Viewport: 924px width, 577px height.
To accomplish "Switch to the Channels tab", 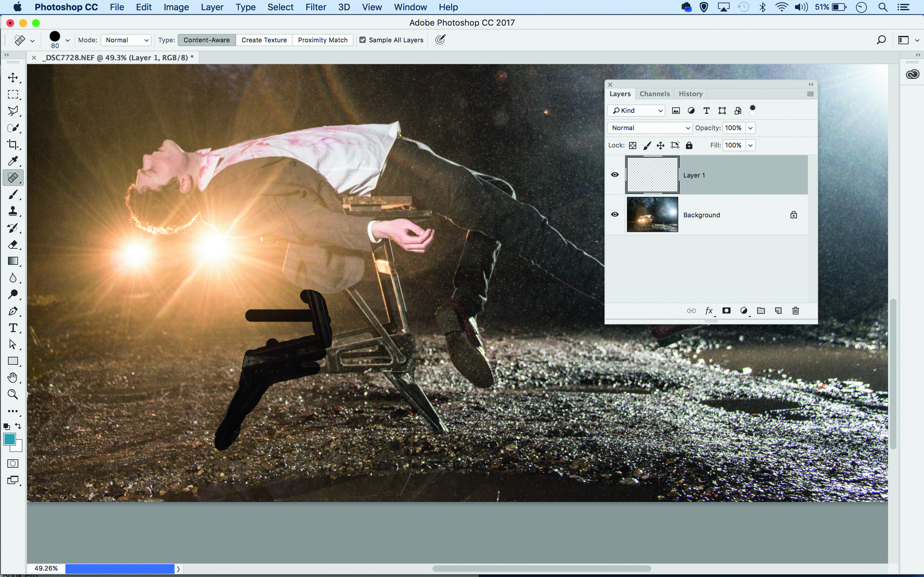I will 654,94.
